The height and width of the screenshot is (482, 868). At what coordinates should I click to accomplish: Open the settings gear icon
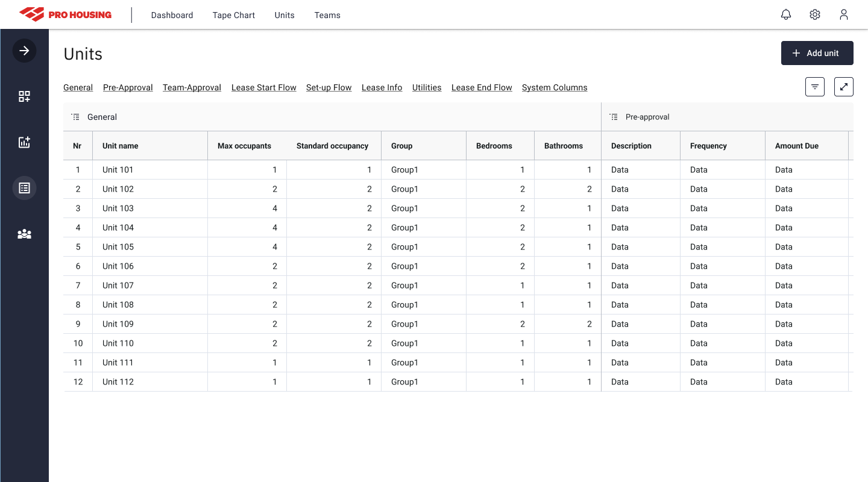[x=815, y=14]
